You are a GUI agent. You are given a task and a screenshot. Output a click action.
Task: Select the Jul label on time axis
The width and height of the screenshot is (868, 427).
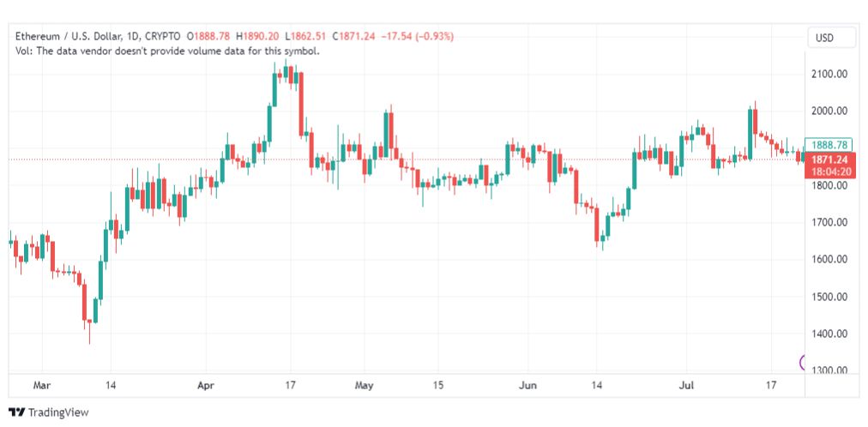(x=686, y=385)
